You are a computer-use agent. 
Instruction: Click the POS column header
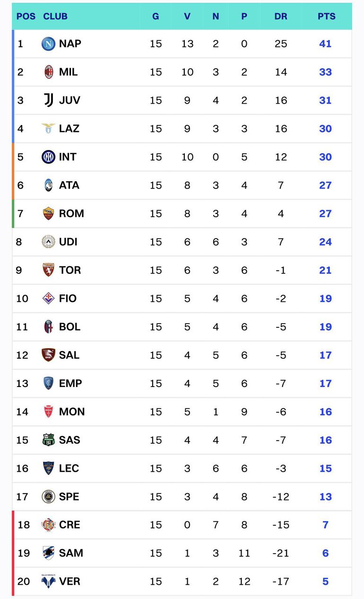coord(26,16)
